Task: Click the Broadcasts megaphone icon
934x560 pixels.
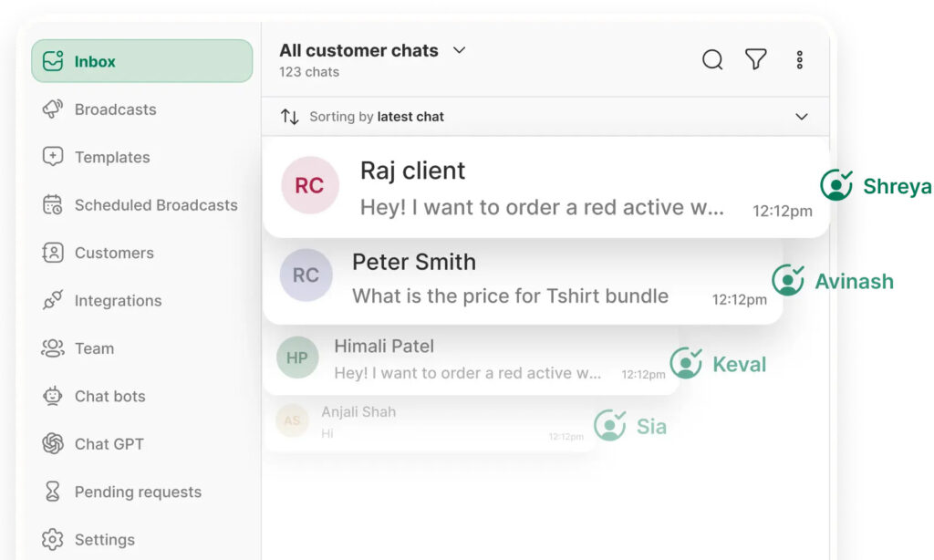Action: 53,109
